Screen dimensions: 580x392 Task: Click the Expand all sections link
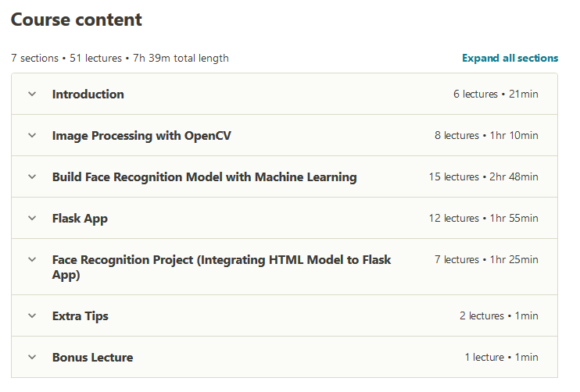(x=510, y=58)
